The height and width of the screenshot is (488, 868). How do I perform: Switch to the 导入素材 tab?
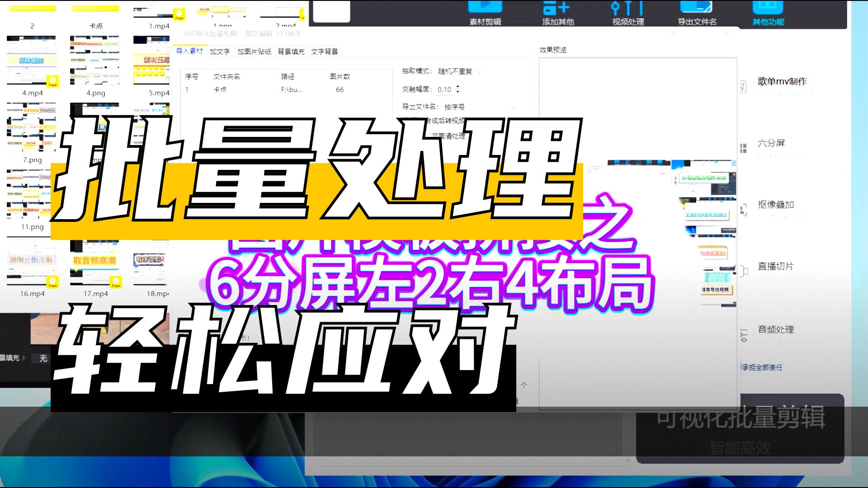(189, 51)
